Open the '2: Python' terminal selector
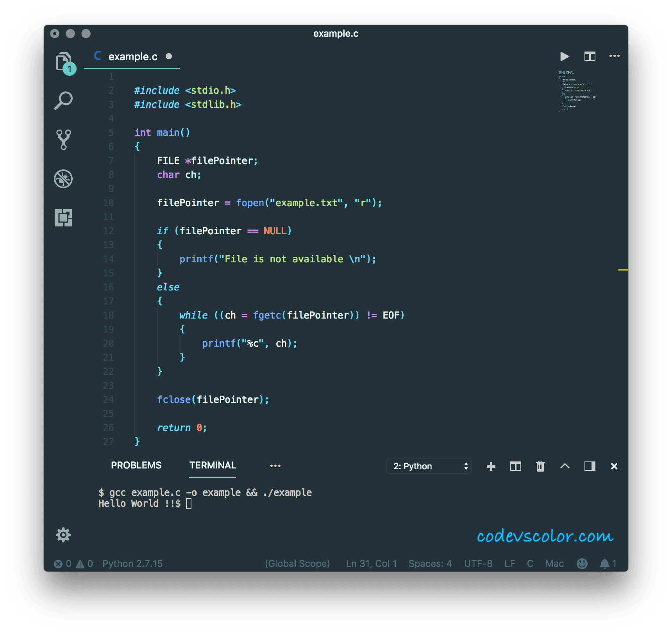The image size is (672, 634). [x=429, y=466]
